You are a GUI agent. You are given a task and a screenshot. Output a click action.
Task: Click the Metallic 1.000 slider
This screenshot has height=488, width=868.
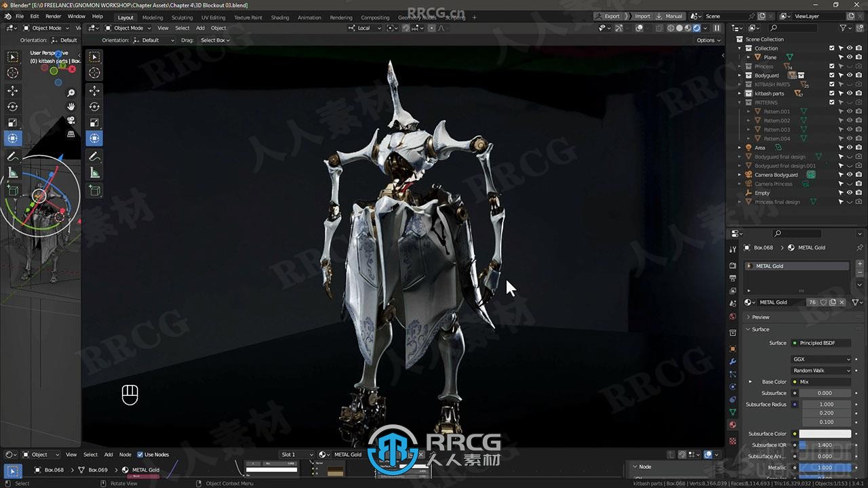coord(825,468)
